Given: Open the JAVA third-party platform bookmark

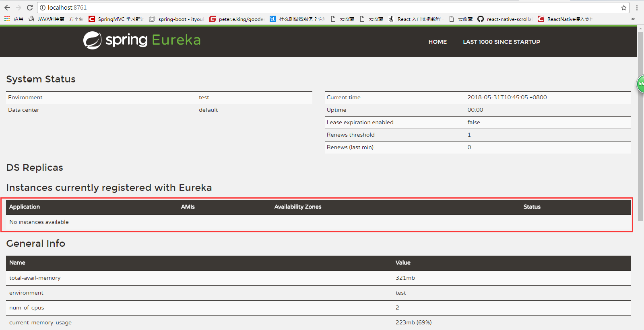Looking at the screenshot, I should tap(56, 19).
